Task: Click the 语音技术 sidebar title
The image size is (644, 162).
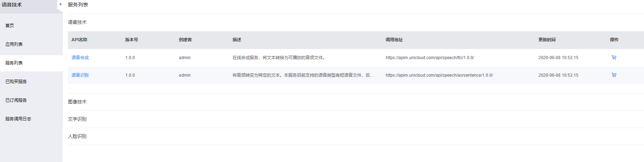Action: coord(12,5)
